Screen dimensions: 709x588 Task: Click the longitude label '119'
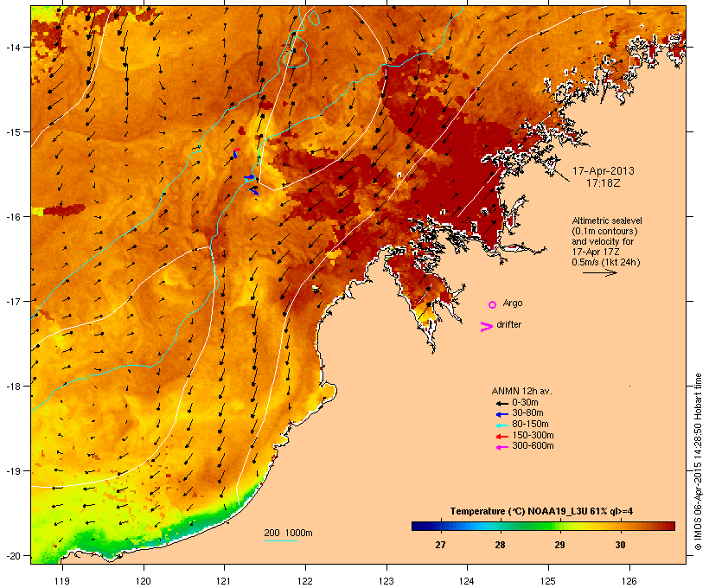[x=62, y=581]
